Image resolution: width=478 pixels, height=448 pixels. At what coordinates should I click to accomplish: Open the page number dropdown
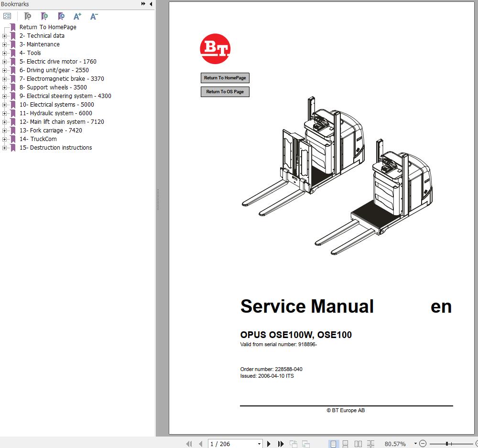click(x=259, y=444)
